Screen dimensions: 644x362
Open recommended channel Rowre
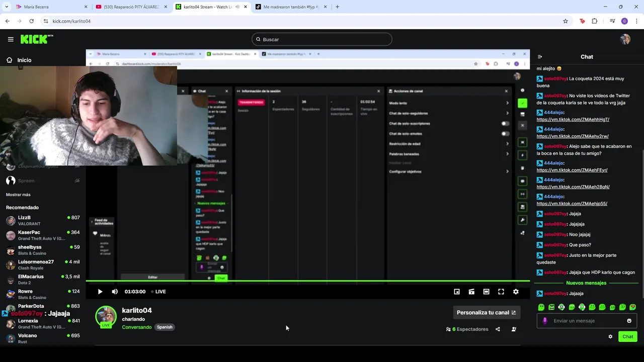[43, 294]
